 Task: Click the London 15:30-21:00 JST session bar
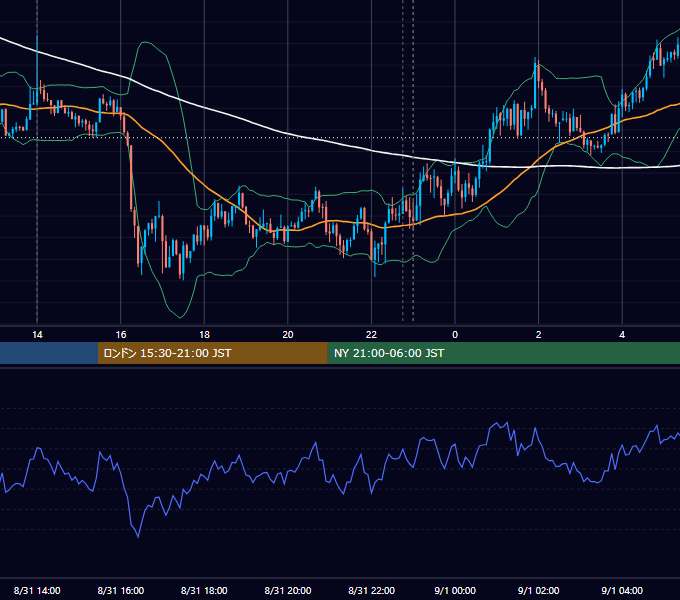pyautogui.click(x=212, y=353)
